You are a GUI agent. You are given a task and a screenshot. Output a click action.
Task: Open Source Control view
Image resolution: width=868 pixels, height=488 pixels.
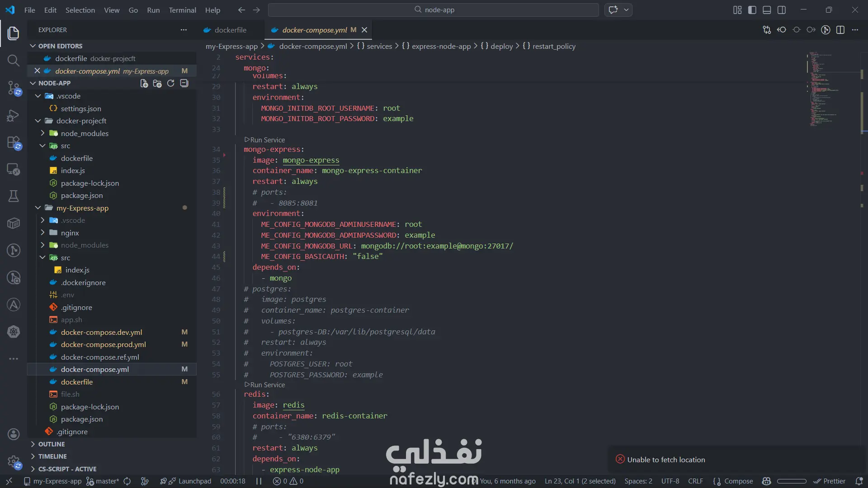pos(14,88)
